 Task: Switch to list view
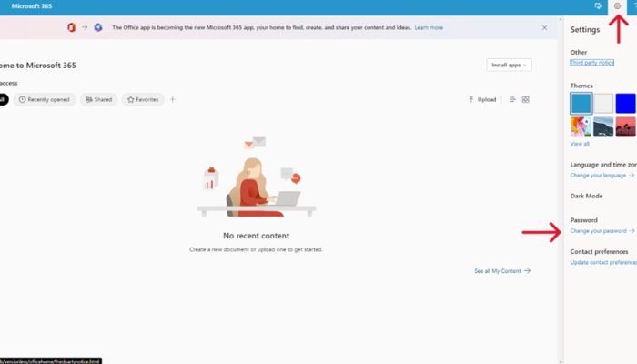(512, 99)
